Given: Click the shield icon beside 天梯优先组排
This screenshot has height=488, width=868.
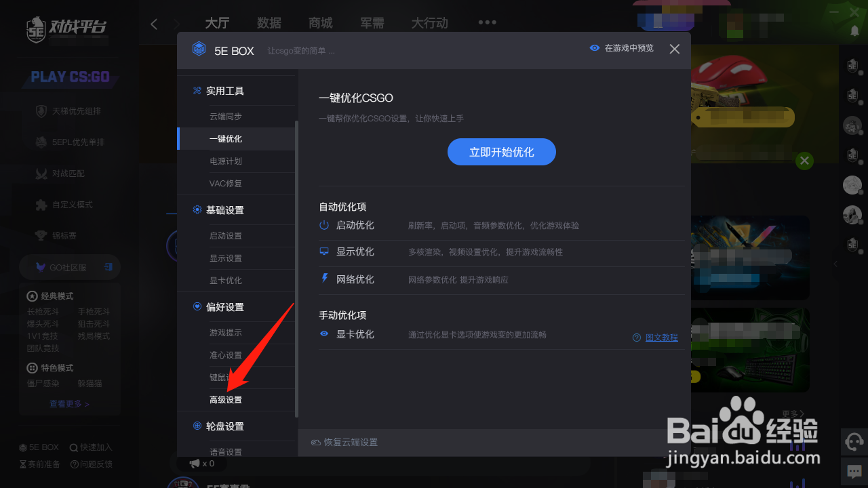Looking at the screenshot, I should point(41,110).
